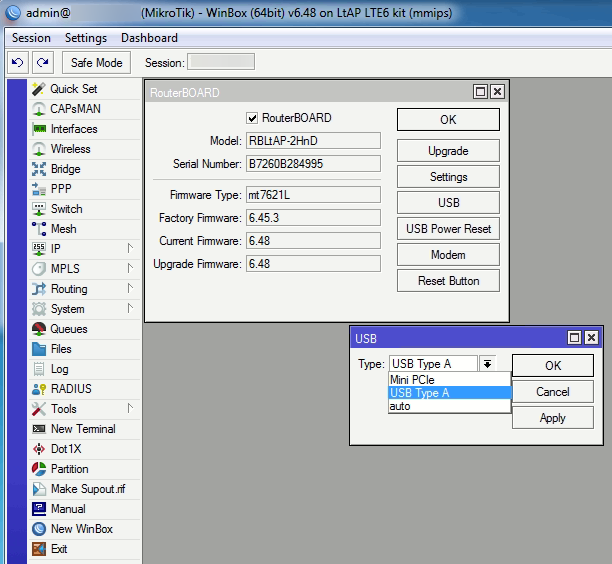The height and width of the screenshot is (564, 612).
Task: Click the Current Firmware field
Action: (313, 240)
